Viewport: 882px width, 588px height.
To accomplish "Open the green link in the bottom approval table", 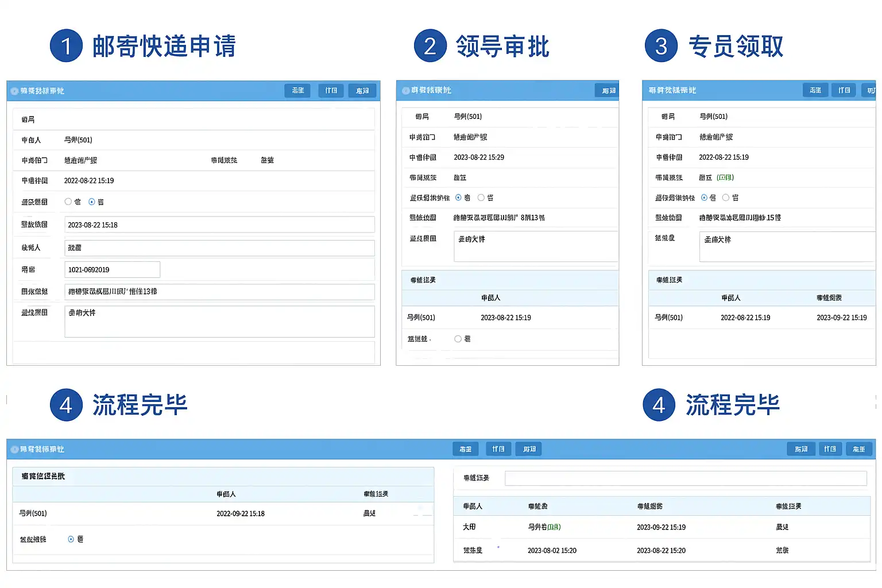I will [554, 527].
